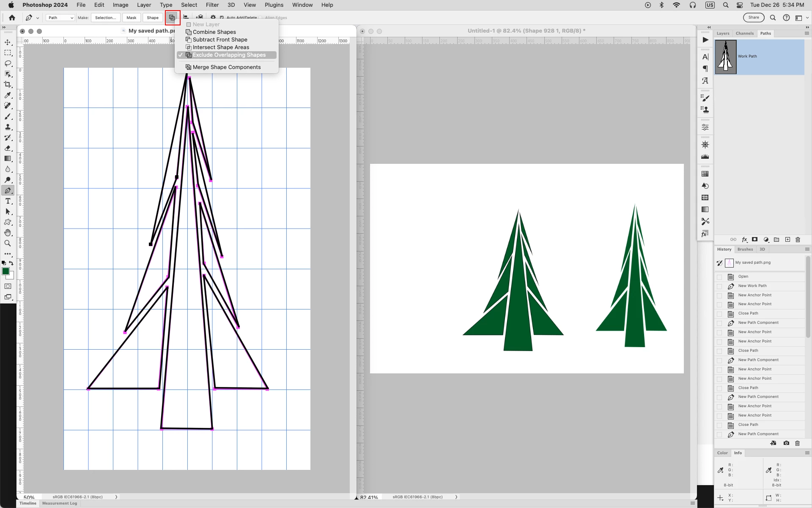The image size is (812, 508).
Task: Toggle history source box beside New Work Path
Action: point(719,286)
